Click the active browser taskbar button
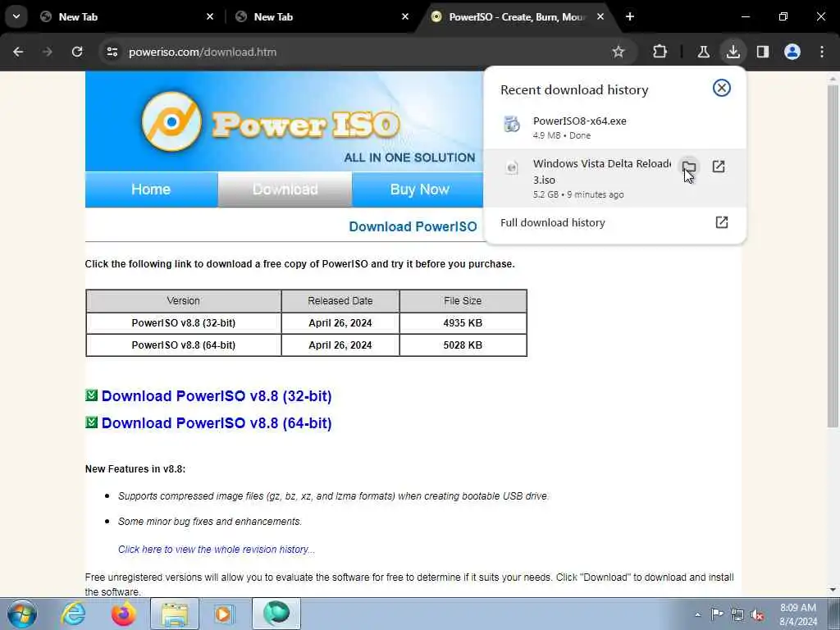The width and height of the screenshot is (840, 630). (276, 614)
